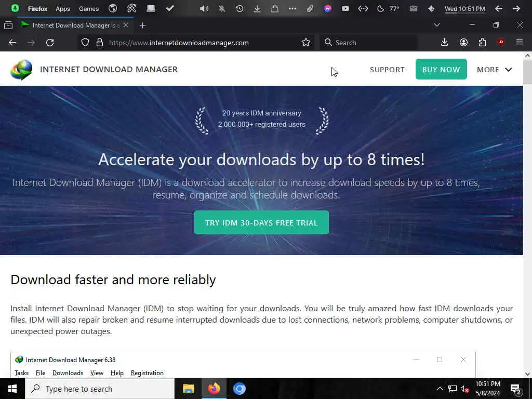Open Firefox View icon left of tab
The width and height of the screenshot is (532, 399).
tap(8, 25)
